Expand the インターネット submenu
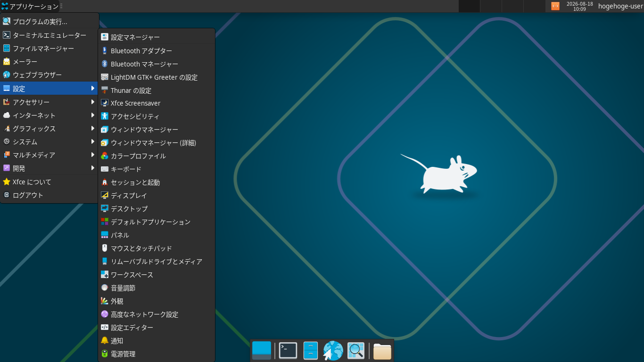Viewport: 644px width, 362px height. coord(49,115)
